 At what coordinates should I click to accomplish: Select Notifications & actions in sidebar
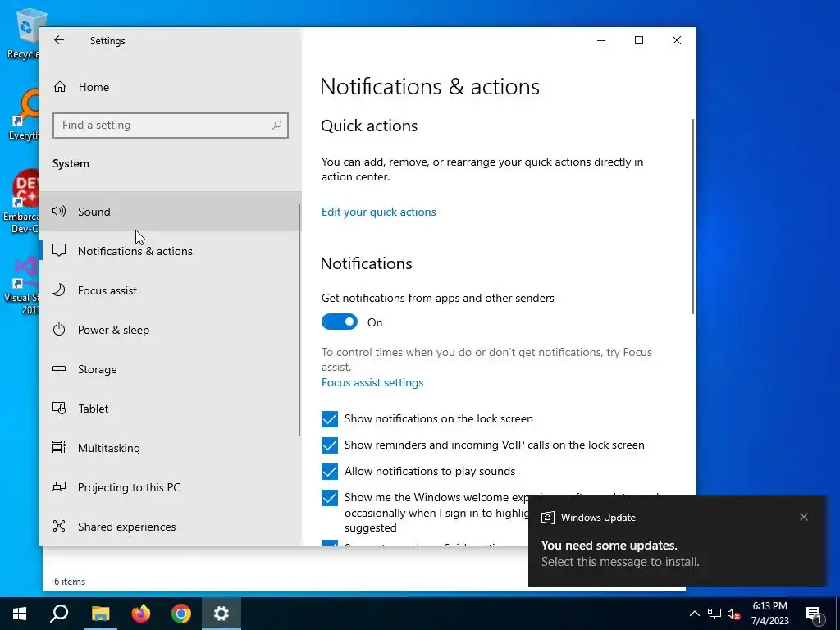(171, 251)
